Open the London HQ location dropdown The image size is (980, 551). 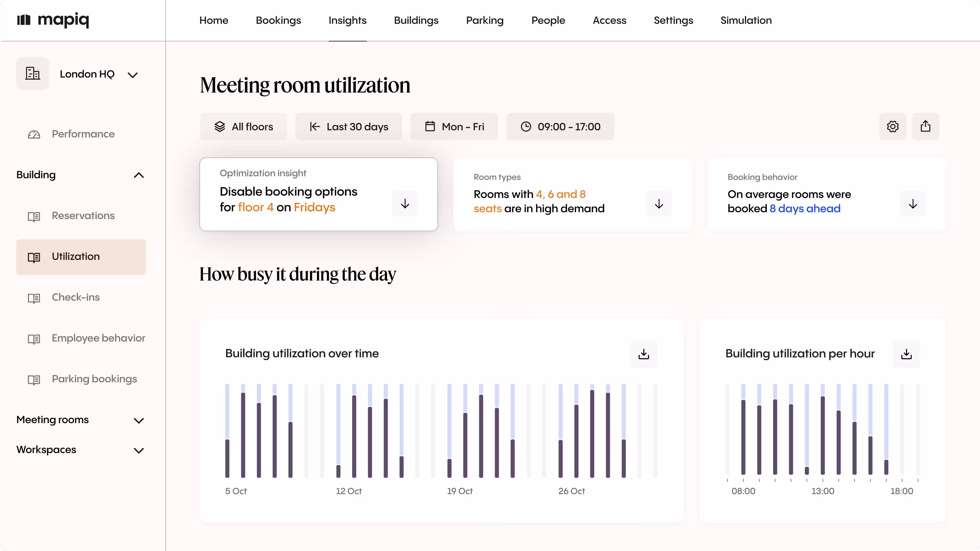tap(132, 75)
